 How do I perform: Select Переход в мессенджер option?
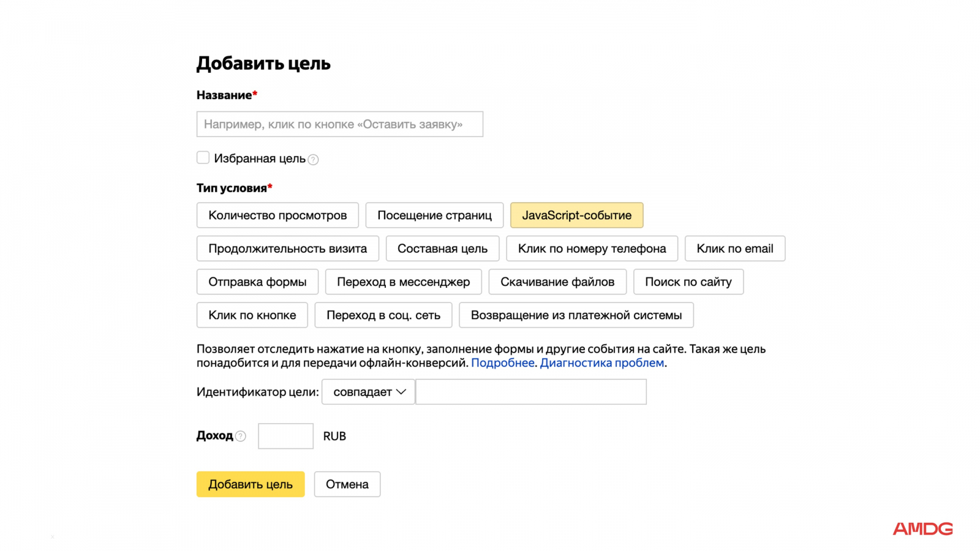pyautogui.click(x=403, y=282)
